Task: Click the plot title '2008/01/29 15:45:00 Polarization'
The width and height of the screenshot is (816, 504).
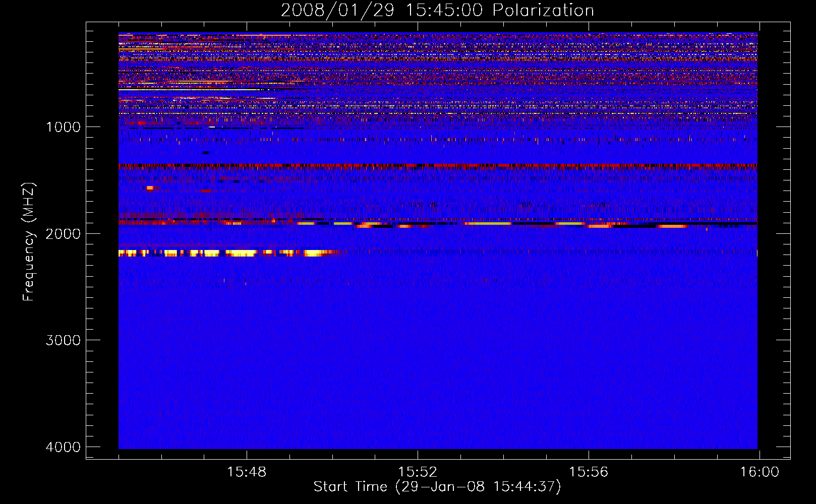Action: click(x=437, y=10)
